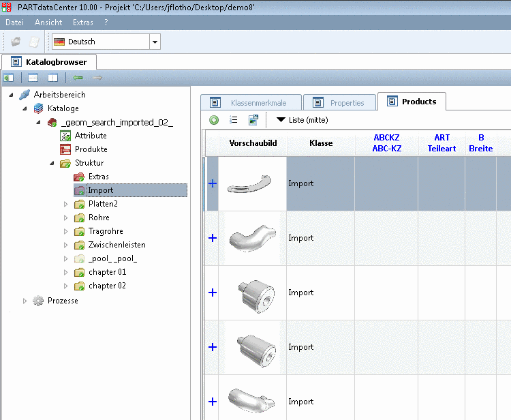Viewport: 511px width, 420px height.
Task: Click the flat curved bracket thumbnail
Action: 249,184
